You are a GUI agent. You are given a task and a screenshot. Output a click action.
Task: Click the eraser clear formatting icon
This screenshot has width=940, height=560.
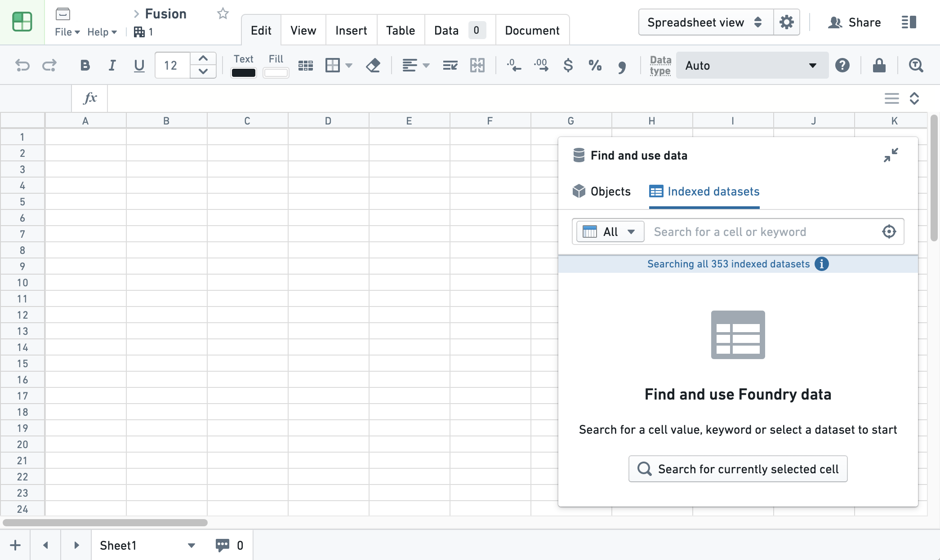point(373,66)
